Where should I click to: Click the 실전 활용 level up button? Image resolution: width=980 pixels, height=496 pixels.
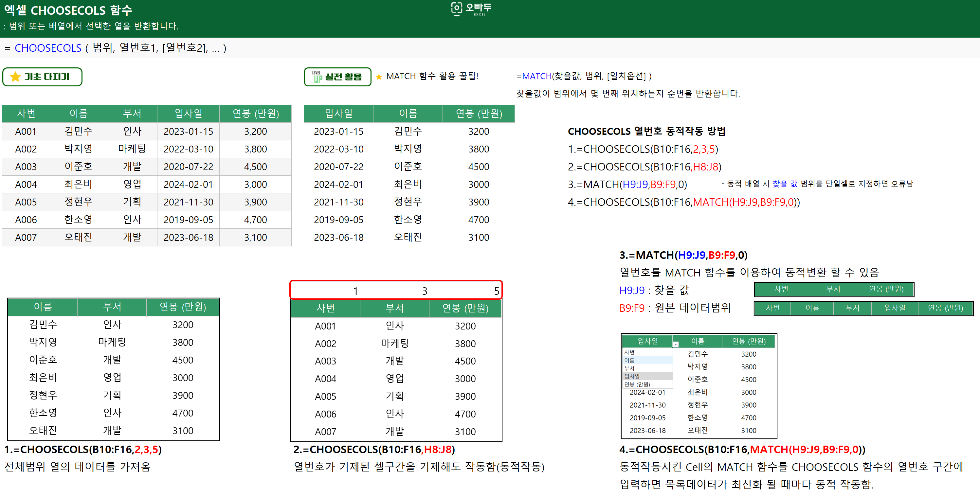coord(337,77)
